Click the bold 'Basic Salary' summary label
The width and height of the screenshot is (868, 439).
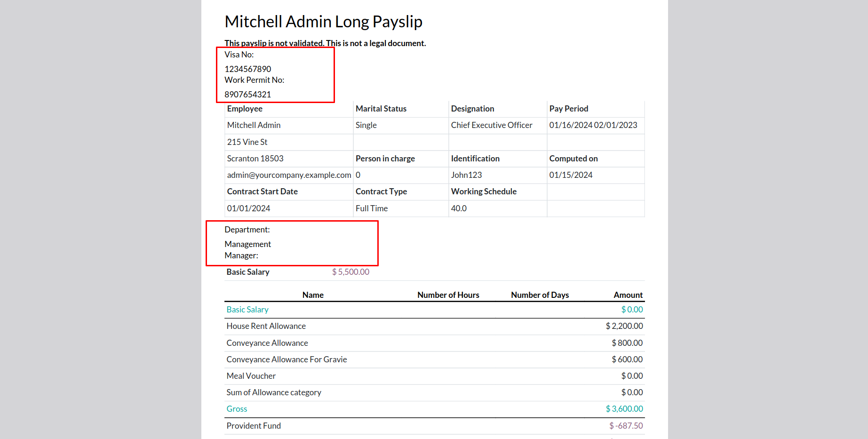248,272
